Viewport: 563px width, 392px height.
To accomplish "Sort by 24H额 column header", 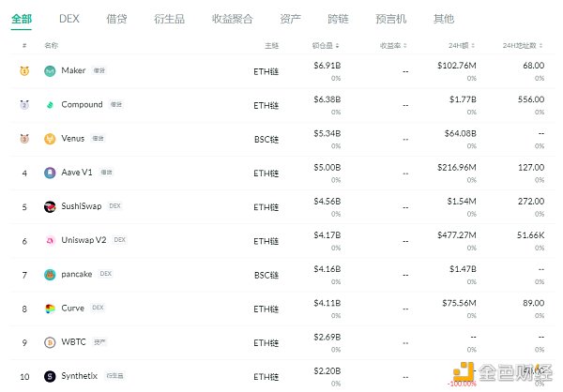I will [x=465, y=45].
